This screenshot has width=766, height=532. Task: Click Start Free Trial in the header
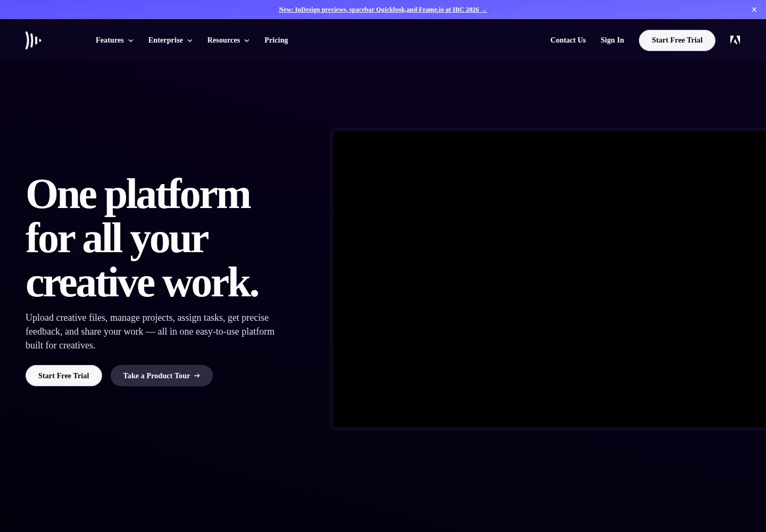coord(677,40)
